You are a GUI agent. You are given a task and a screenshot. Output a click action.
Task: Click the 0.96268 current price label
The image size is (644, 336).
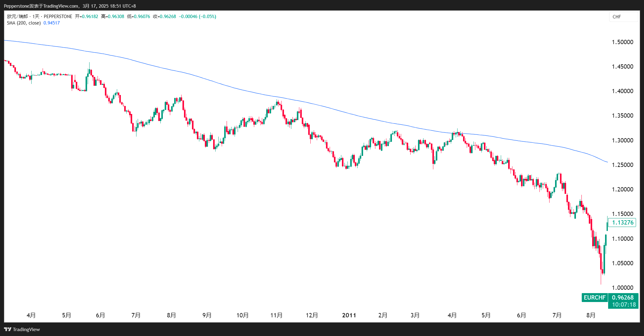[623, 297]
